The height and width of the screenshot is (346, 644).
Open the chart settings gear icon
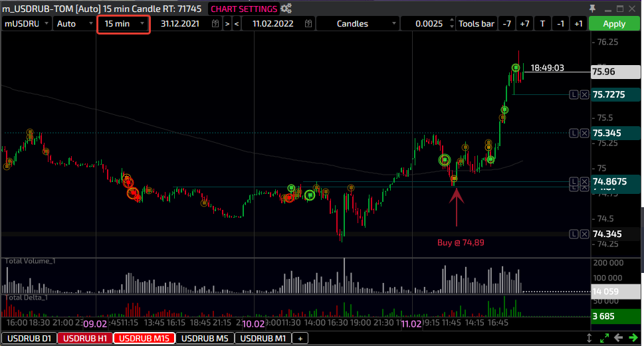286,9
